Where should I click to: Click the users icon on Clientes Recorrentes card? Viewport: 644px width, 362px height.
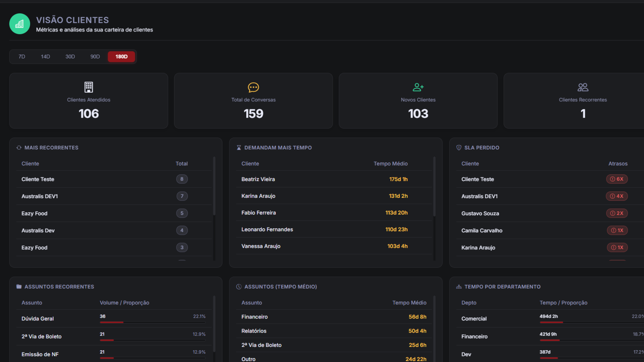click(583, 87)
